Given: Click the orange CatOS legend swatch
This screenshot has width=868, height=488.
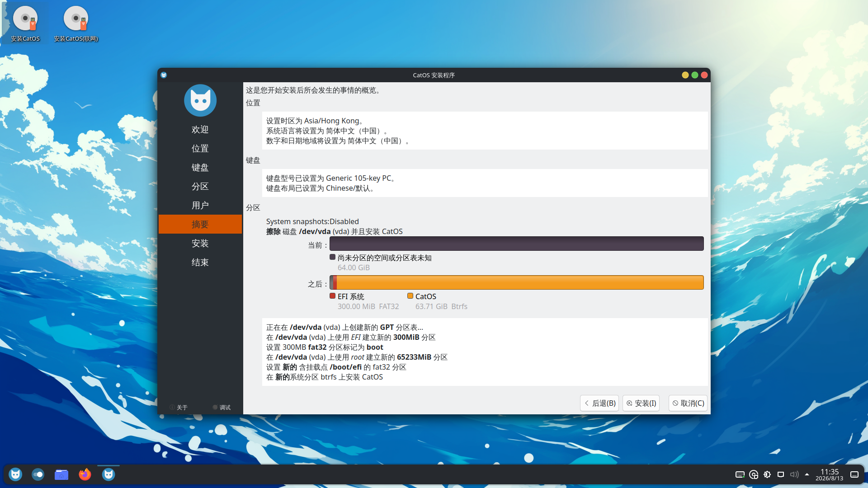Looking at the screenshot, I should 410,296.
